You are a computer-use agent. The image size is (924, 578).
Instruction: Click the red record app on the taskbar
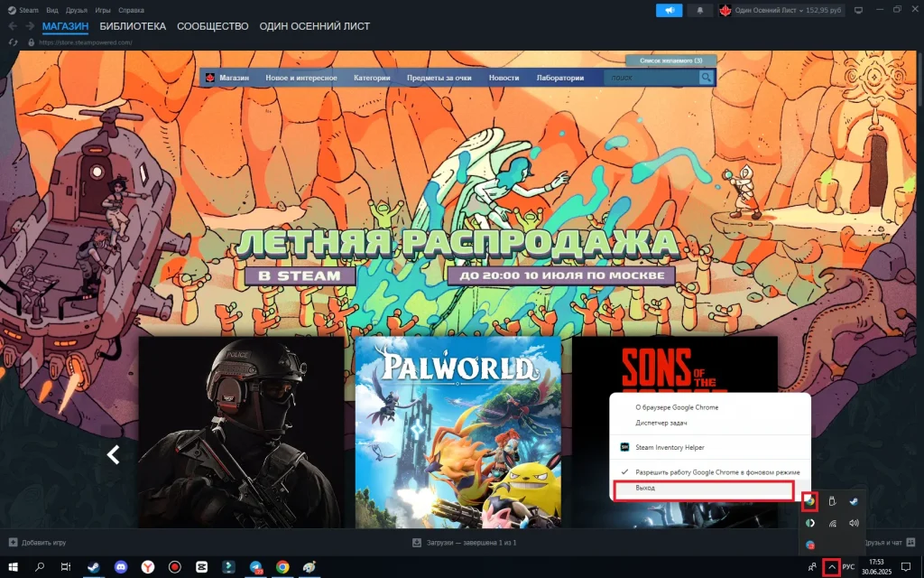[x=174, y=567]
